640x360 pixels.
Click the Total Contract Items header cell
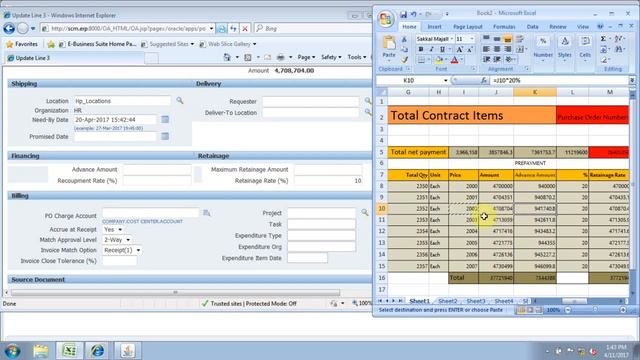(472, 116)
